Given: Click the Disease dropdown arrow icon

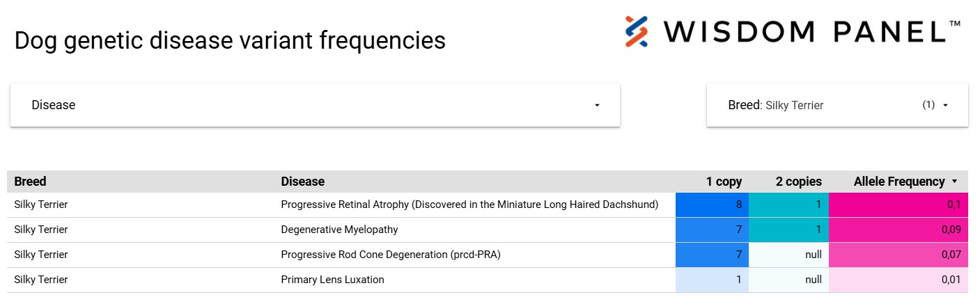Looking at the screenshot, I should pos(597,106).
